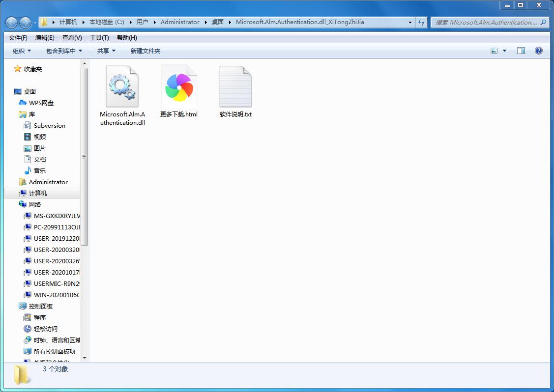Viewport: 554px width, 392px height.
Task: Open the view options dropdown arrow
Action: (504, 51)
